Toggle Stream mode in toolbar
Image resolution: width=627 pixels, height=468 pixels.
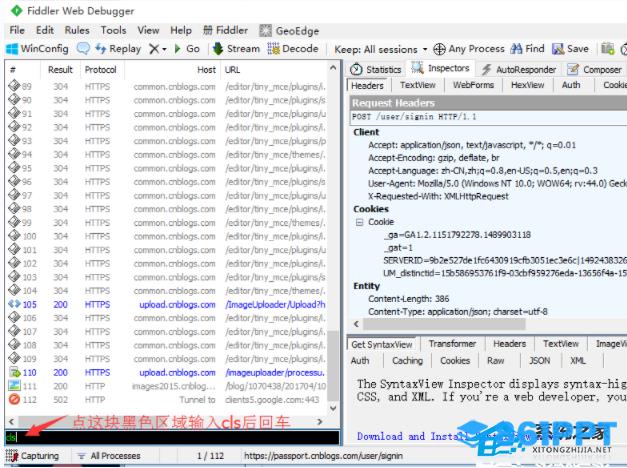(236, 49)
